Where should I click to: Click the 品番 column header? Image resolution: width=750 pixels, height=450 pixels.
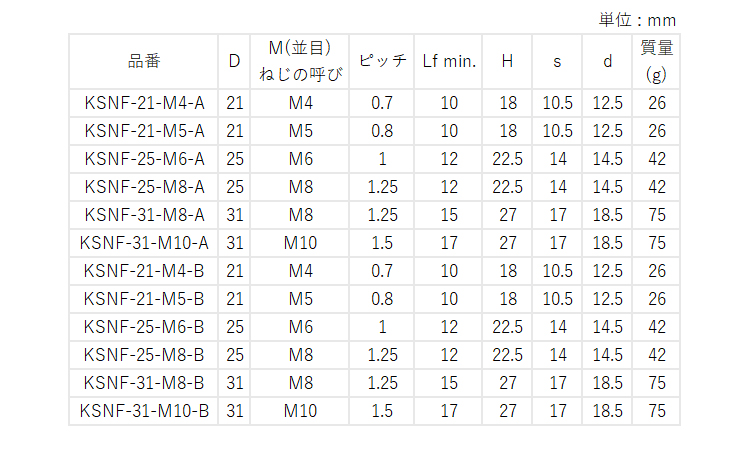(144, 61)
